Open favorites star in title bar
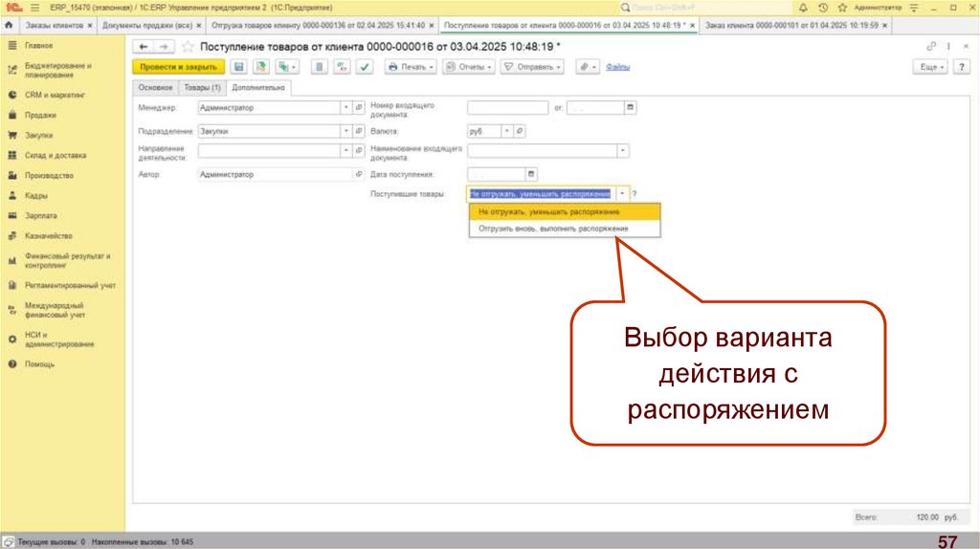Screen dimensions: 980x549 pos(842,8)
